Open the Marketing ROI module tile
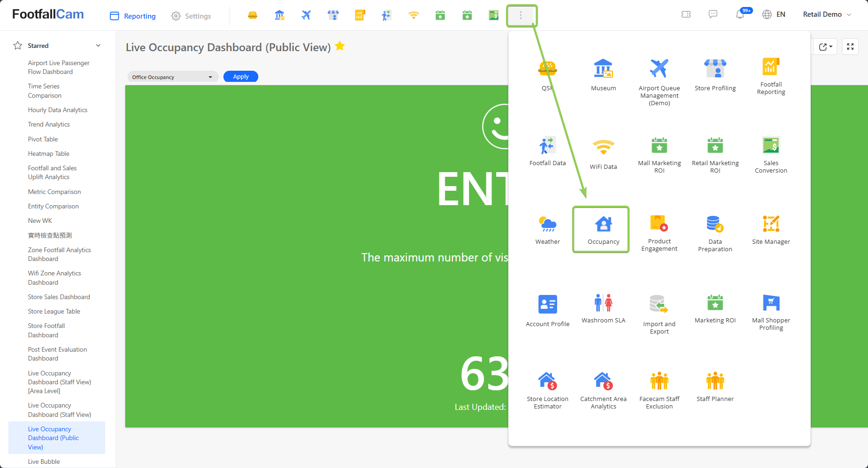 [x=715, y=308]
